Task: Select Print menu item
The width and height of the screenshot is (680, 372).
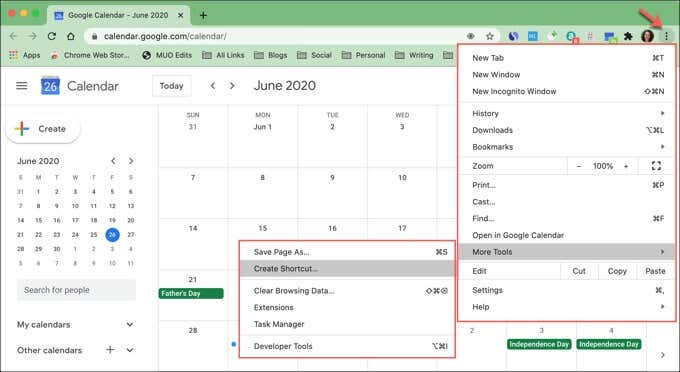Action: [566, 185]
